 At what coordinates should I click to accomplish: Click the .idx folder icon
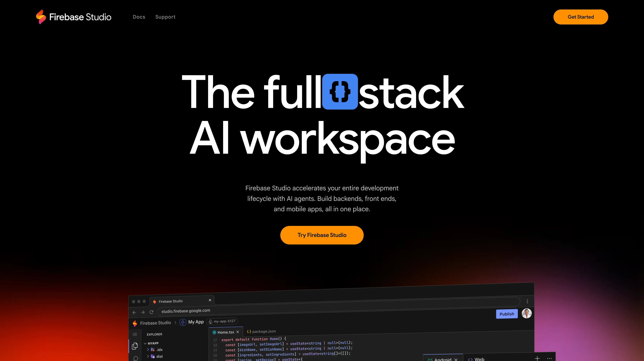click(153, 350)
